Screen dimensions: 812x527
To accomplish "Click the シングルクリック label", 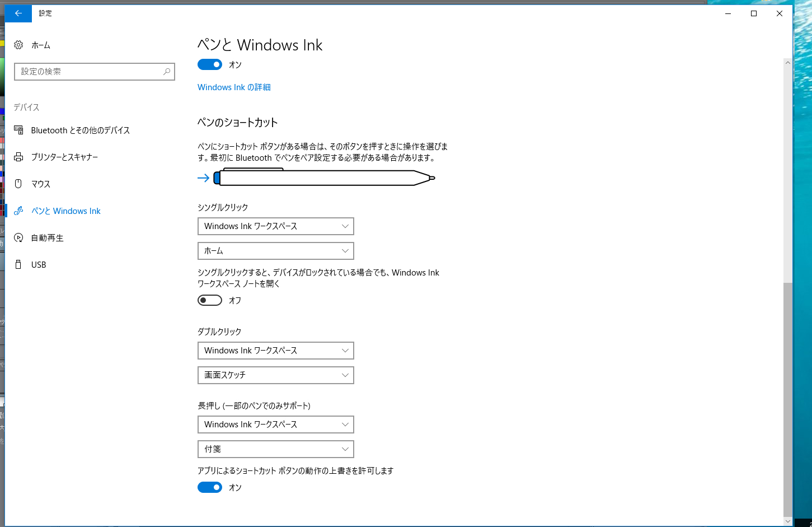I will [x=223, y=207].
